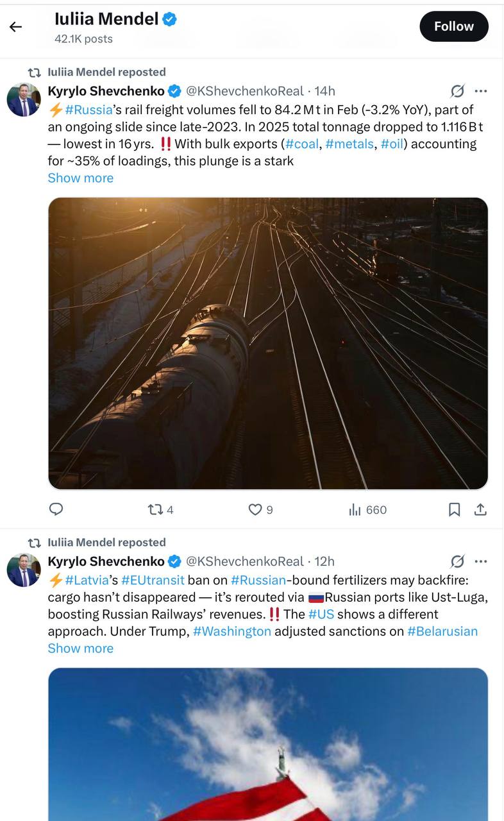View analytics for 660-view post
Image resolution: width=504 pixels, height=821 pixels.
click(367, 509)
